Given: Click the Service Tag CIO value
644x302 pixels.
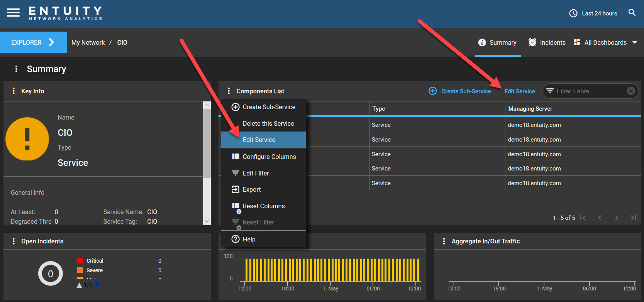Looking at the screenshot, I should coord(152,221).
